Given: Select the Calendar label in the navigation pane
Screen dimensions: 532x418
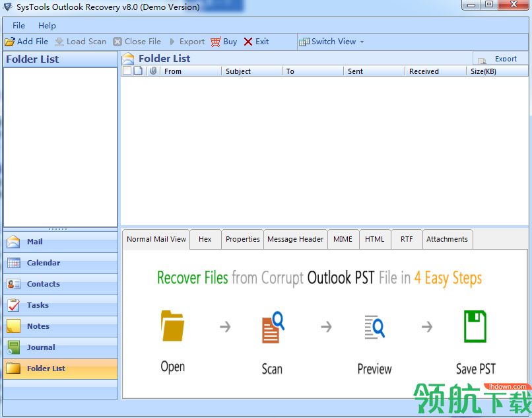Looking at the screenshot, I should 44,263.
